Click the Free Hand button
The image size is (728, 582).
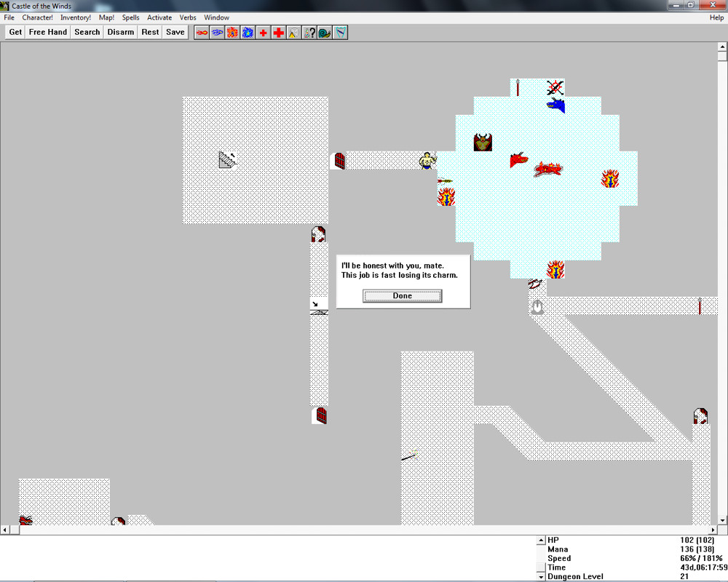48,33
